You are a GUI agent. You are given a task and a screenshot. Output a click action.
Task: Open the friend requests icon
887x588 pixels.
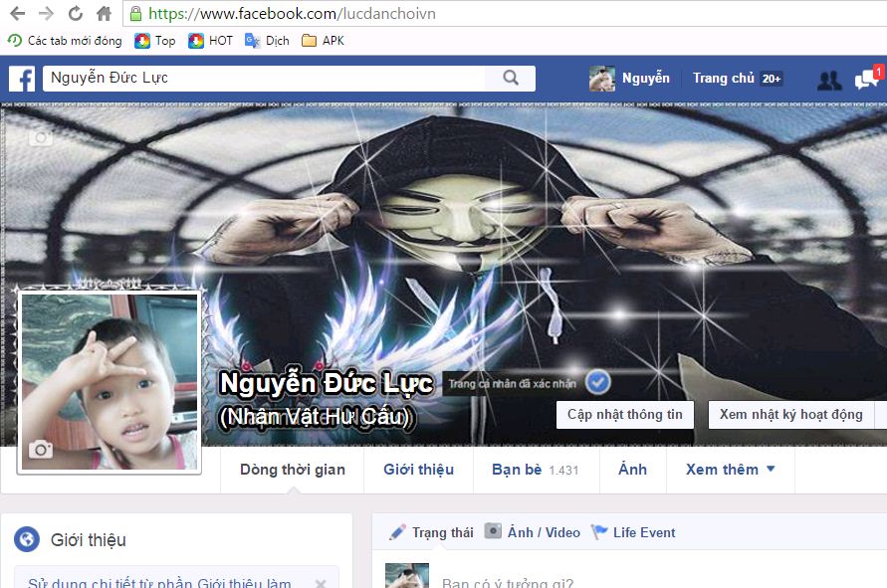(x=828, y=80)
